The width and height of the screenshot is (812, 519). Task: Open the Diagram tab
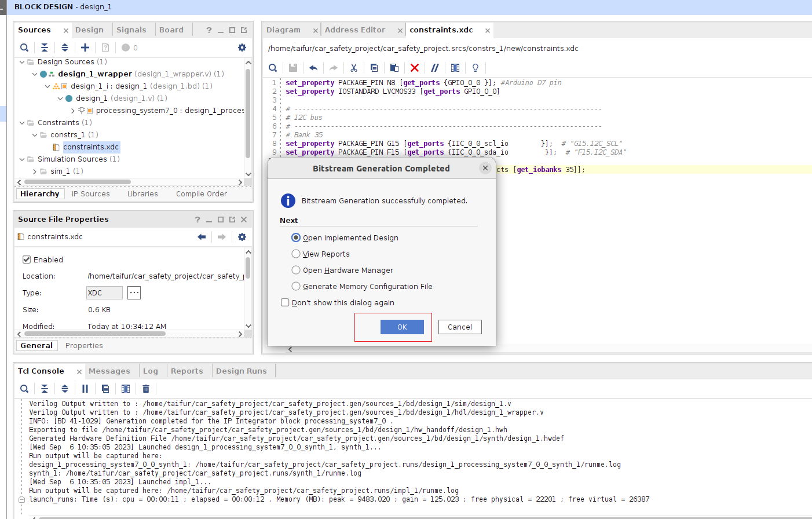pyautogui.click(x=283, y=30)
